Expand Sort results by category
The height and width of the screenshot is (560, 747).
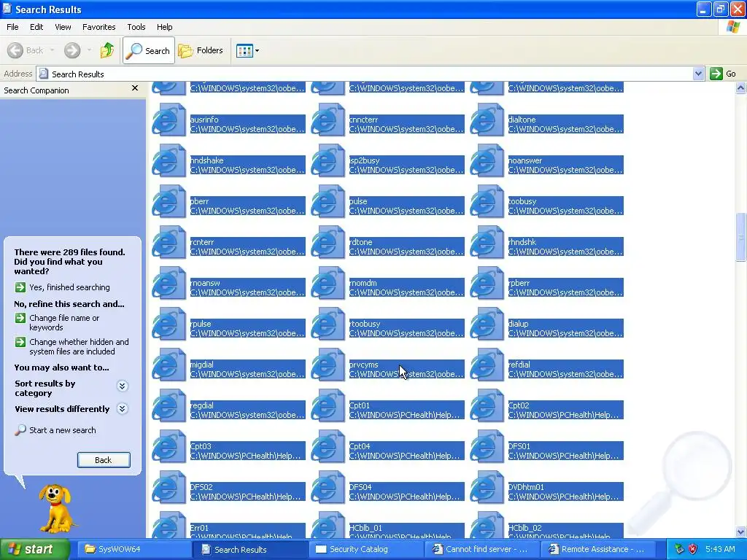[123, 386]
